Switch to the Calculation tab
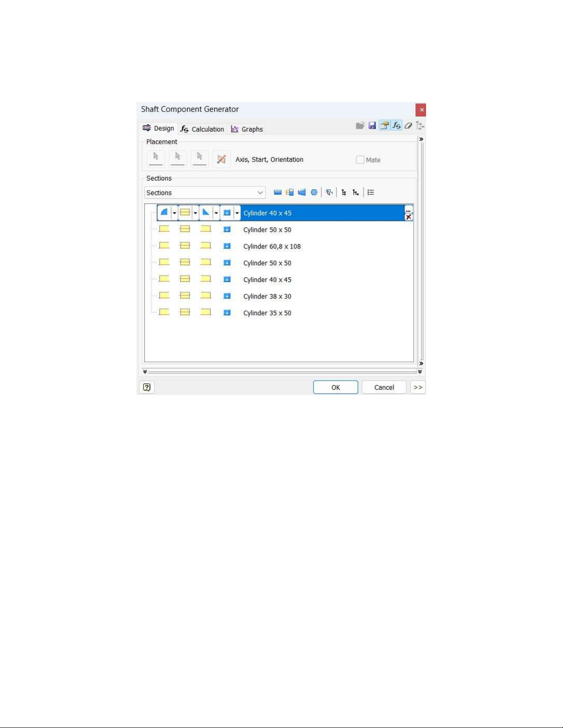This screenshot has height=728, width=563. coord(203,129)
